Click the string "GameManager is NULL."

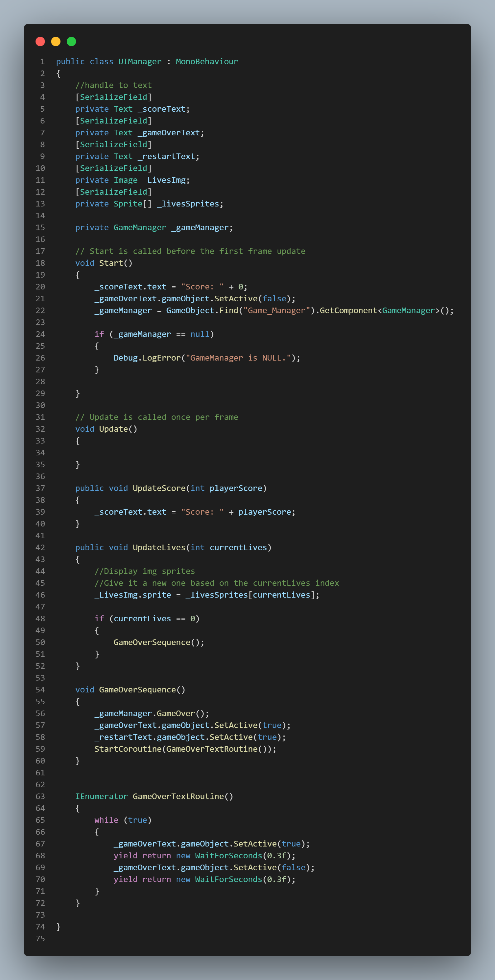(238, 358)
